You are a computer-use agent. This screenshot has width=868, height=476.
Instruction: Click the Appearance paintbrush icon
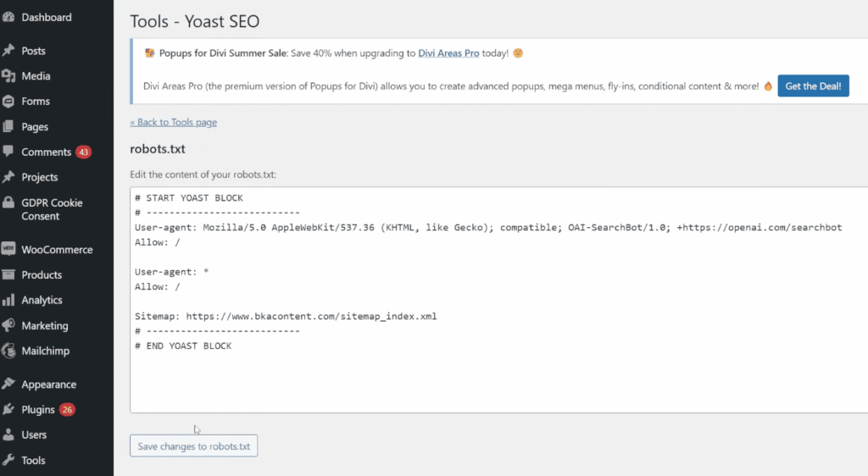8,385
